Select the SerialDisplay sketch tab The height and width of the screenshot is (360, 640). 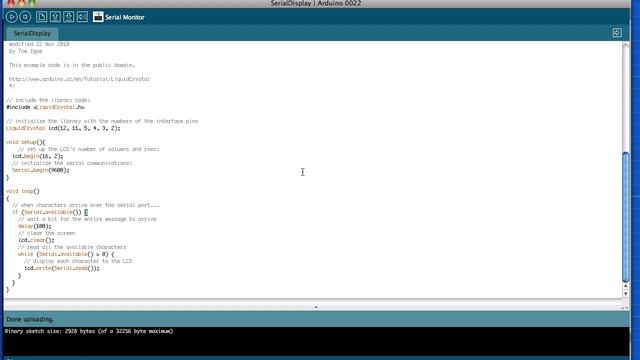pos(32,33)
